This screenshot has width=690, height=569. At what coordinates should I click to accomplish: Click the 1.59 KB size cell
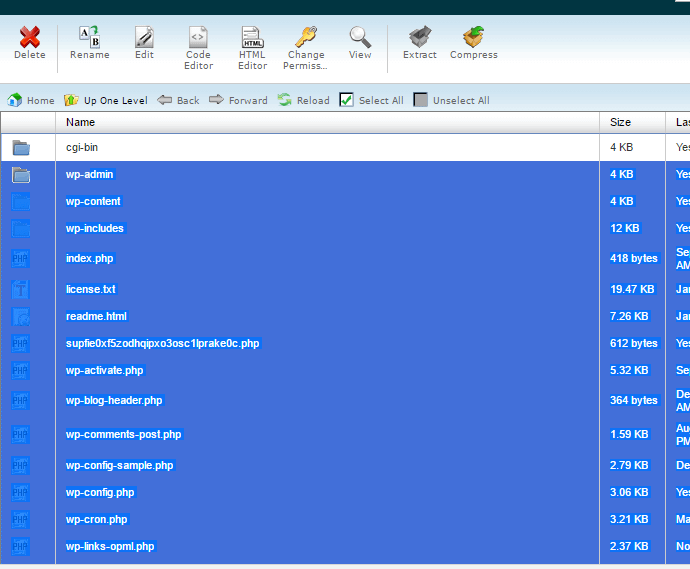coord(629,434)
